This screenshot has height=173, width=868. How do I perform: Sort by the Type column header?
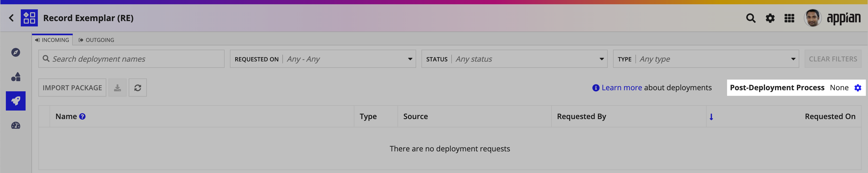[368, 116]
